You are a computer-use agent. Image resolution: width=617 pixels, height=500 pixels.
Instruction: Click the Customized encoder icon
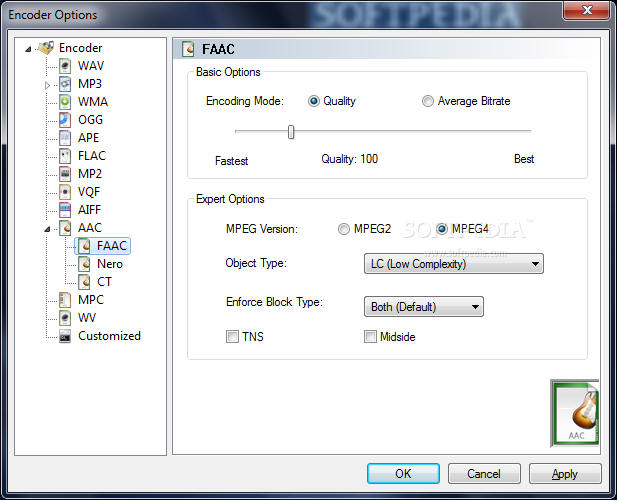tap(65, 336)
